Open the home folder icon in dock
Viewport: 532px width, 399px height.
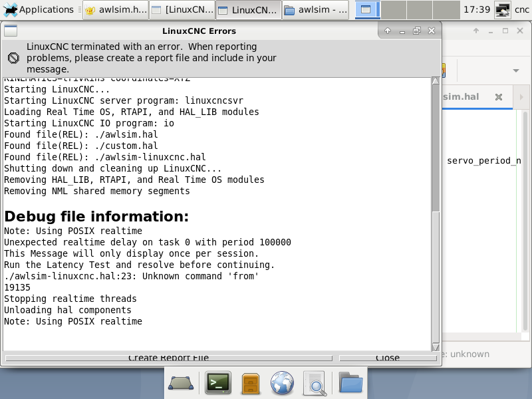pyautogui.click(x=350, y=383)
